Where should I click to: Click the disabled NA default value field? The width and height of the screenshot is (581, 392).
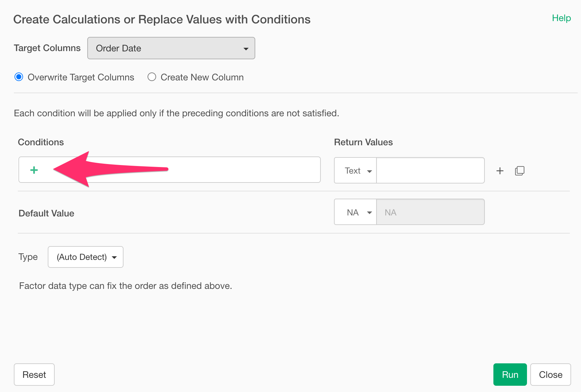(x=430, y=212)
